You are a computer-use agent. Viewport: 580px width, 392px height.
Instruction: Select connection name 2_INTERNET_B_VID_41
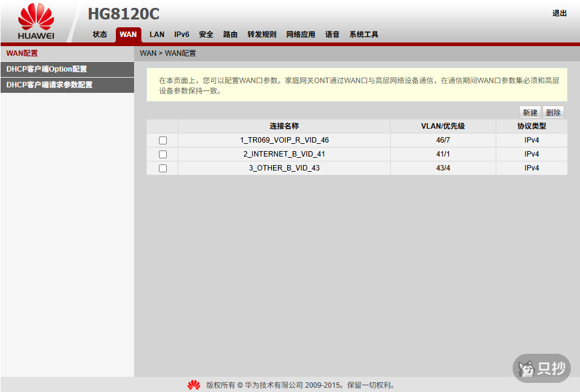click(284, 154)
